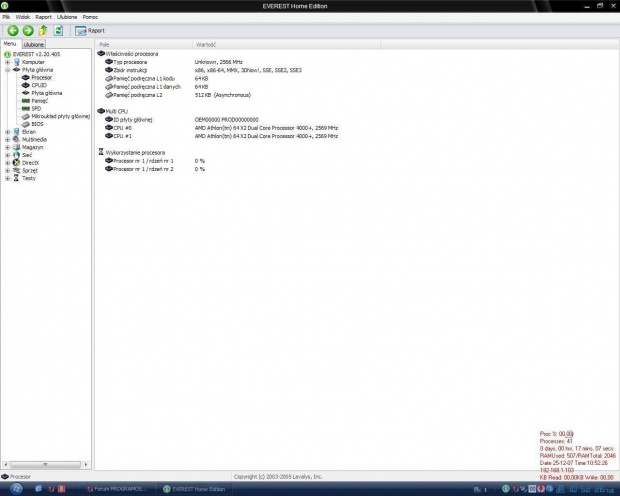This screenshot has height=496, width=620.
Task: Go back with the green left arrow
Action: pyautogui.click(x=13, y=30)
